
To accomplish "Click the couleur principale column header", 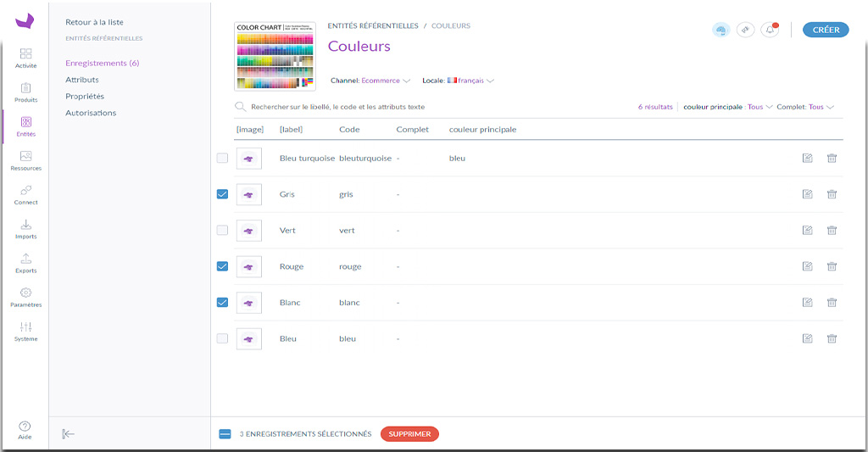I will [482, 129].
